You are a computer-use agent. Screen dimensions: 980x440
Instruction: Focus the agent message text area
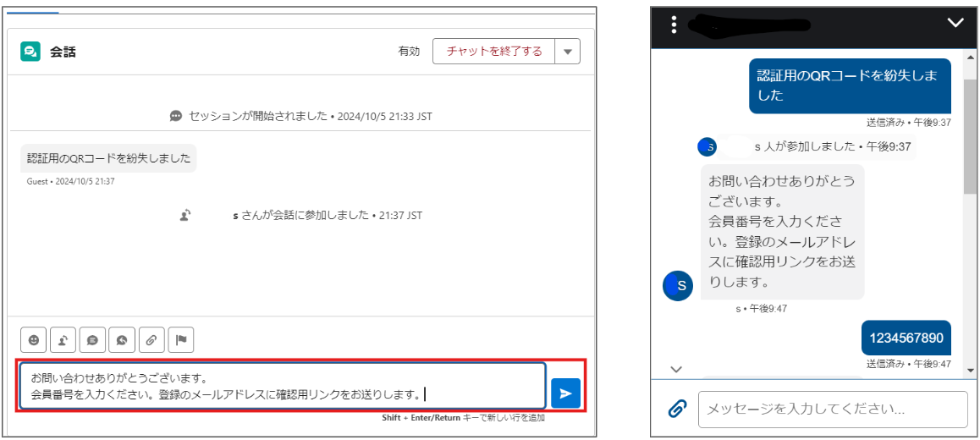pyautogui.click(x=283, y=386)
